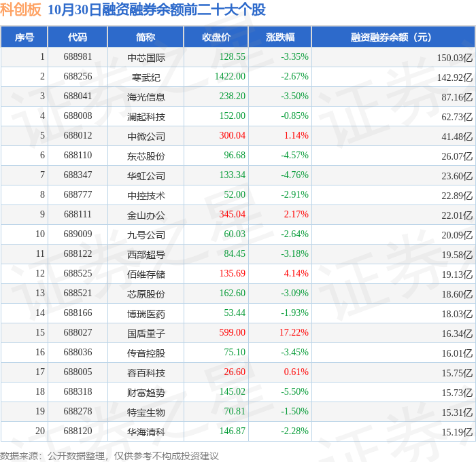Select the stock name 芯原股份
Image resolution: width=476 pixels, height=462 pixels.
pyautogui.click(x=146, y=294)
